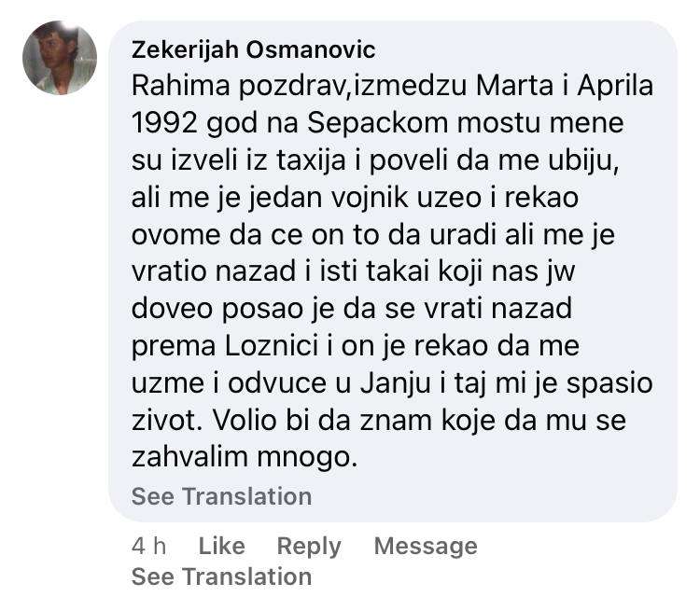Like Zekerijah Osmanovic's comment
The width and height of the screenshot is (700, 597).
coord(222,546)
